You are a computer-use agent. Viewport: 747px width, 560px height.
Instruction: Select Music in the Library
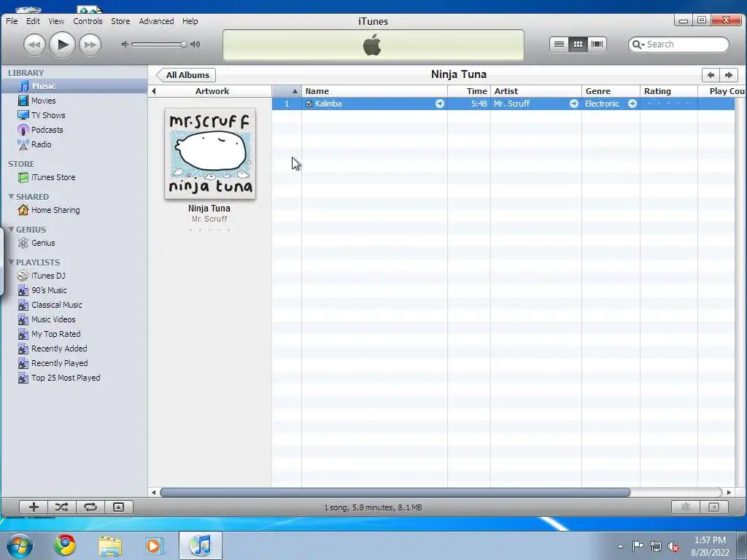74,86
